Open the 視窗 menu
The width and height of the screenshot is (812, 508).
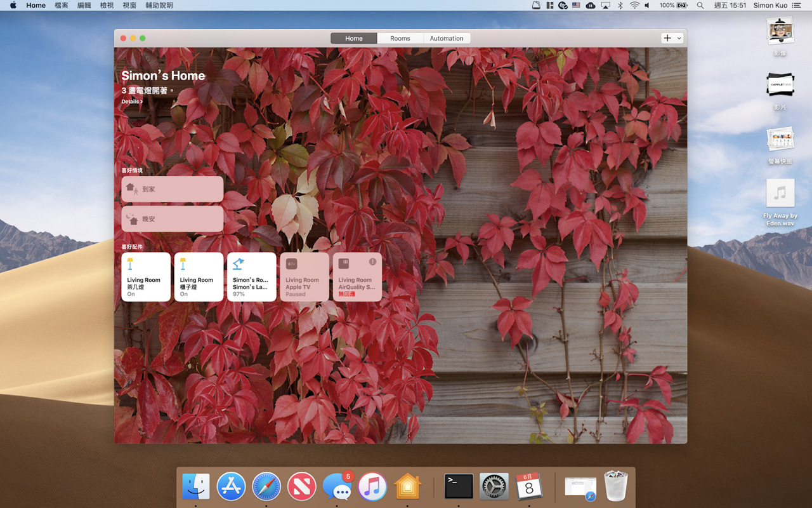click(x=129, y=5)
